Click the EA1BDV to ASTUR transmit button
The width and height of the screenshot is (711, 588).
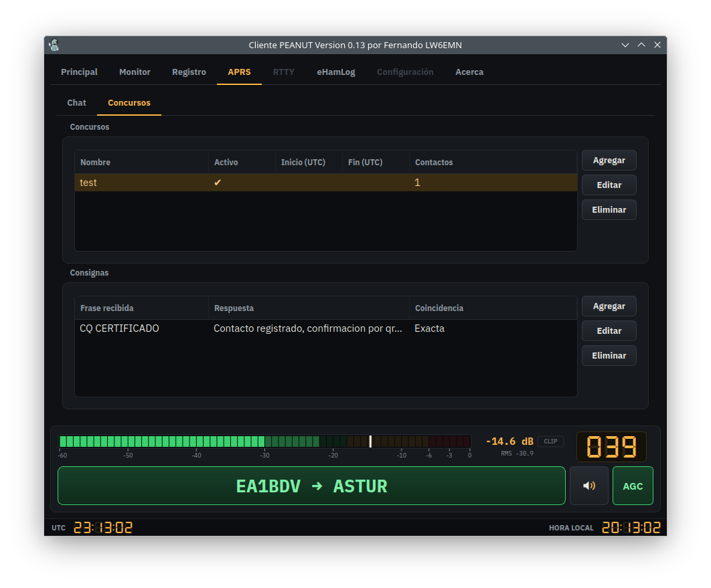(x=311, y=486)
